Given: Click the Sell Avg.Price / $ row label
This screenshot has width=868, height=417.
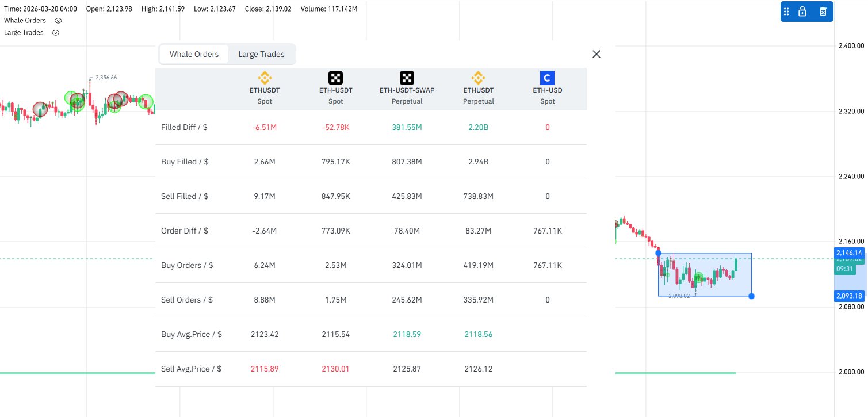Looking at the screenshot, I should pos(192,369).
